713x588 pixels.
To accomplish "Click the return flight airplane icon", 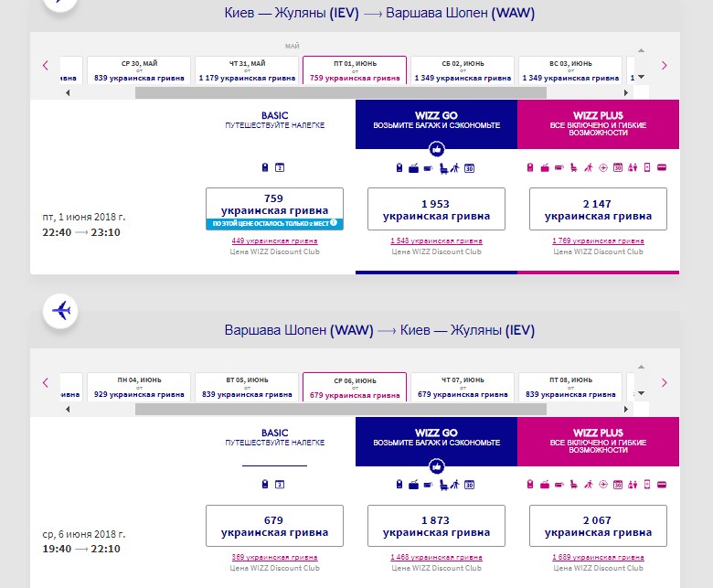I will pyautogui.click(x=61, y=311).
